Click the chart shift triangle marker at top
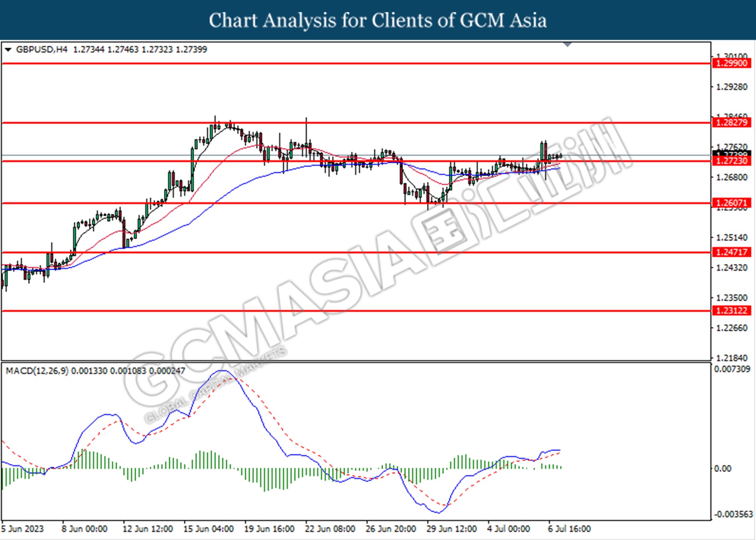Viewport: 756px width, 540px height. tap(567, 45)
